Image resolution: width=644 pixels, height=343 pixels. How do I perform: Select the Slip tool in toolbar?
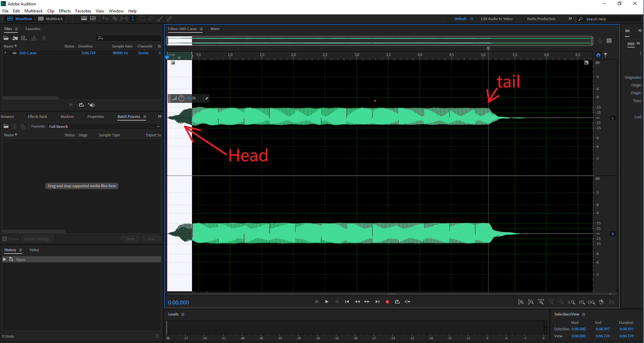click(x=124, y=19)
